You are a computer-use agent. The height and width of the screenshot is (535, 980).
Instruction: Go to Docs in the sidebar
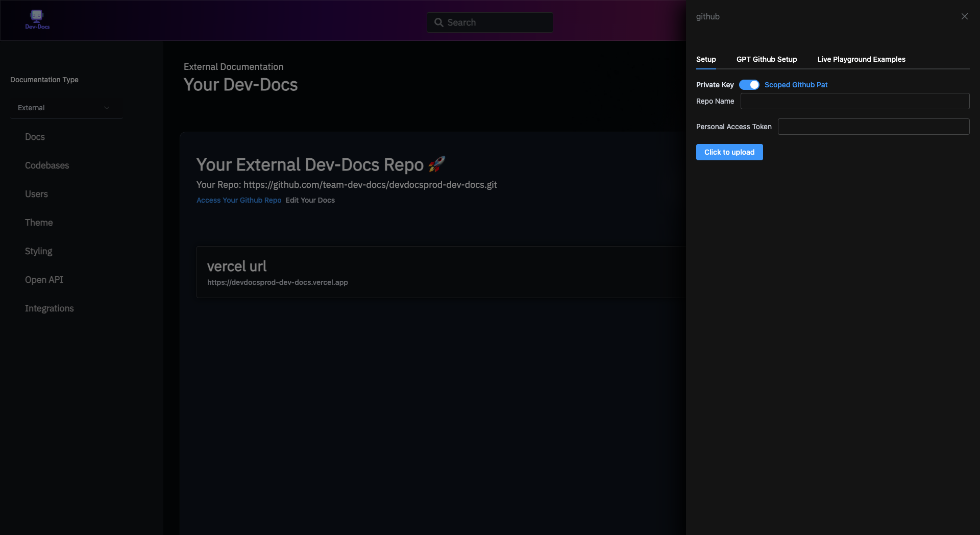[x=35, y=137]
